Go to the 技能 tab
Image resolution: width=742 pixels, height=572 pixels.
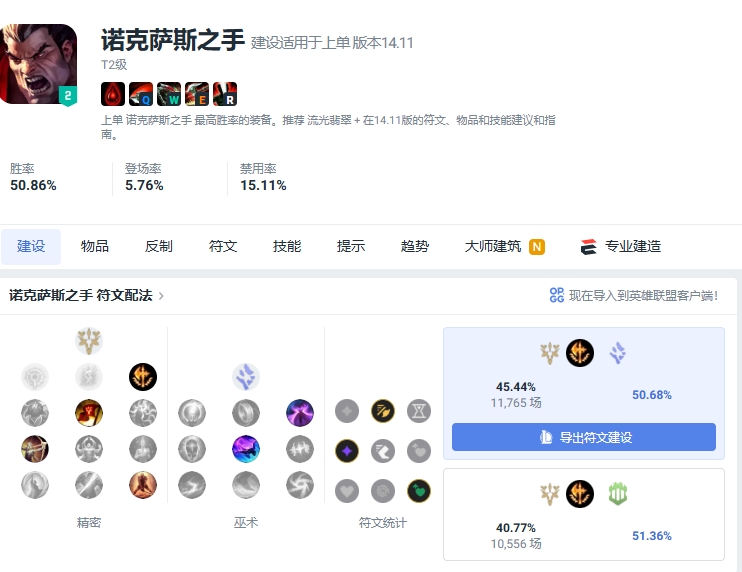(x=287, y=246)
